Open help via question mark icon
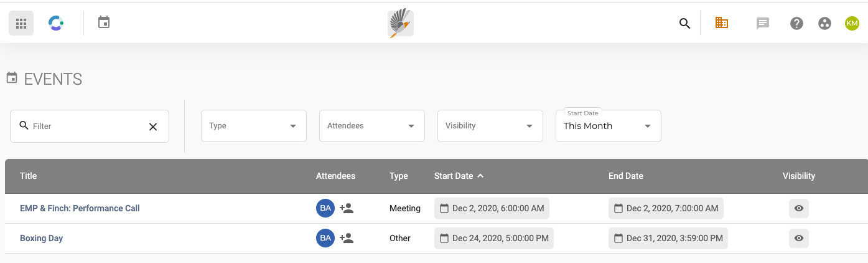The image size is (868, 263). pyautogui.click(x=796, y=24)
